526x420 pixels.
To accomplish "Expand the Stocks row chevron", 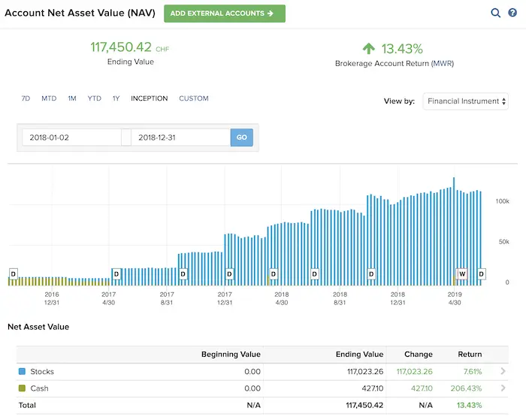I will (x=503, y=371).
